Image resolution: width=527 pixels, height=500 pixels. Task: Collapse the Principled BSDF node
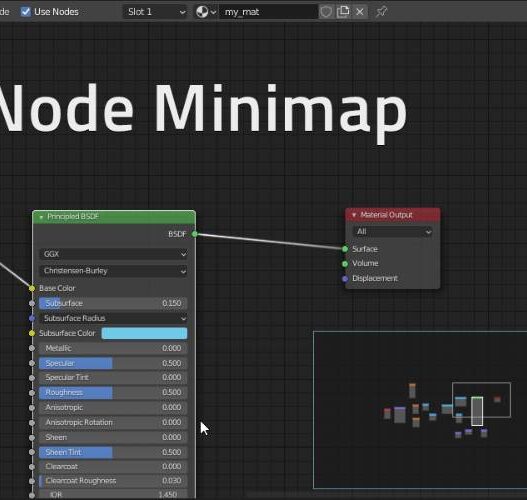coord(41,217)
